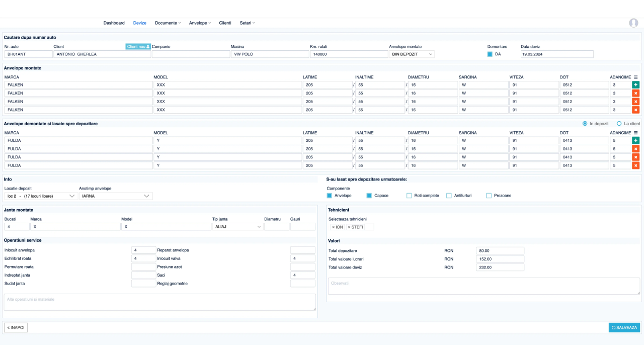The height and width of the screenshot is (362, 644).
Task: Enable the Roti complete checkbox
Action: tap(409, 196)
